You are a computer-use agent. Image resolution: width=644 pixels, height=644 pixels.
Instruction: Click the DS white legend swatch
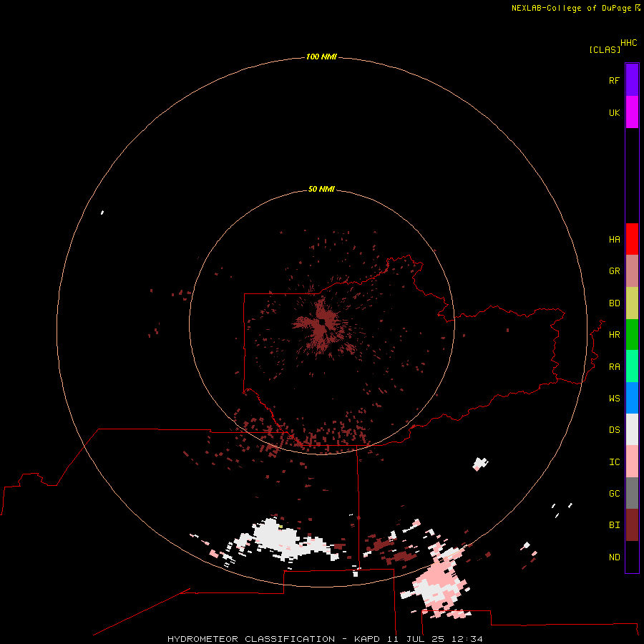point(632,429)
